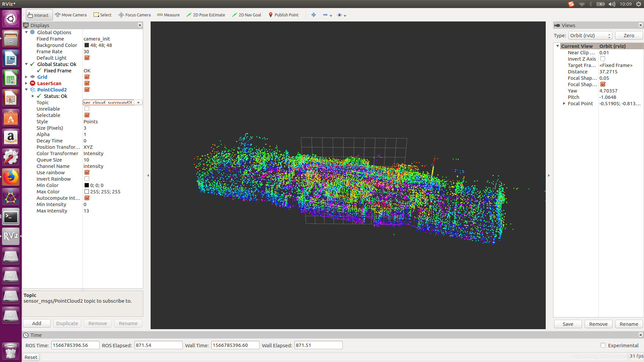Image resolution: width=644 pixels, height=362 pixels.
Task: Toggle the Default Light checkbox
Action: tap(87, 58)
